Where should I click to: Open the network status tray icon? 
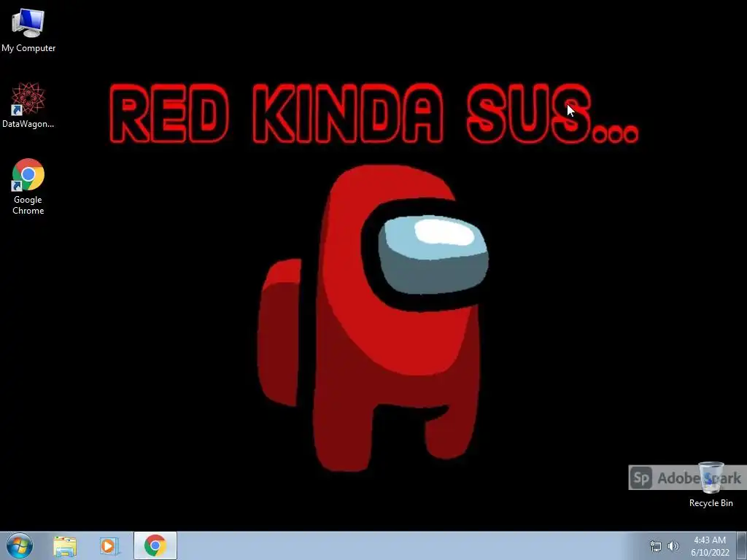click(656, 546)
